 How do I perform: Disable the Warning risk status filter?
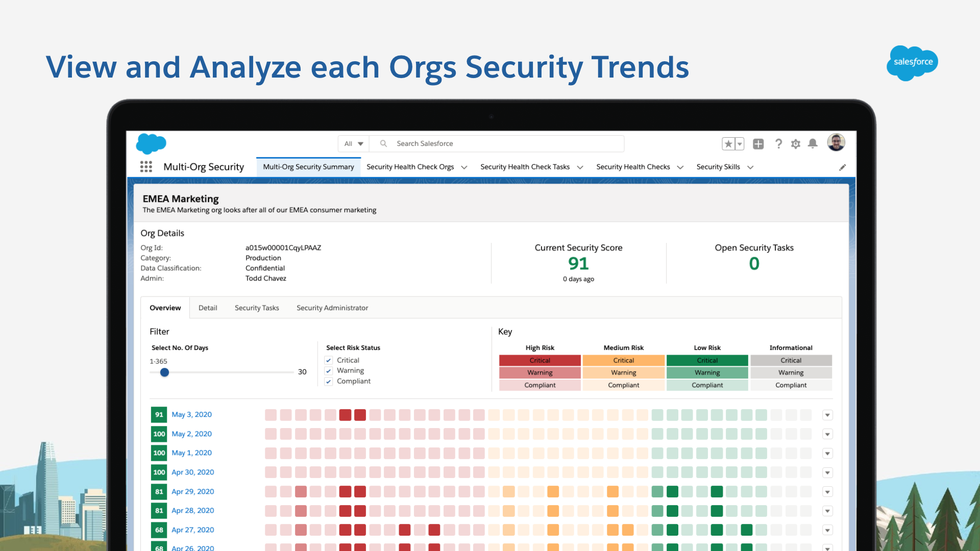329,370
